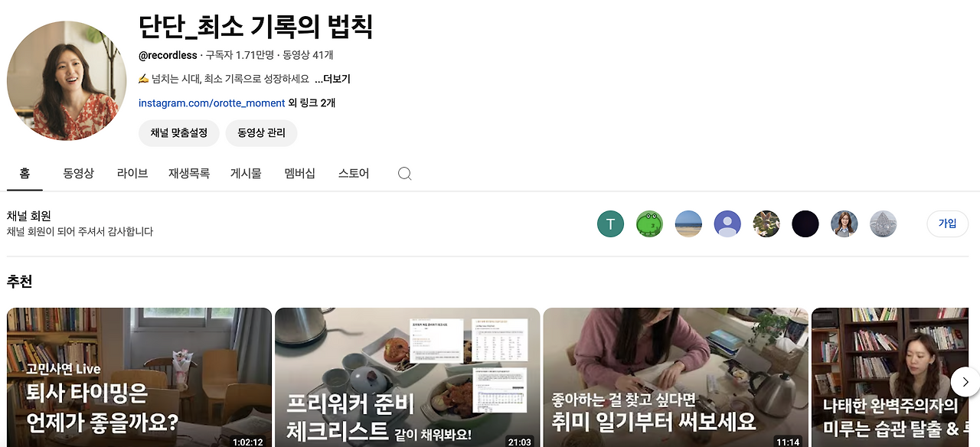Click the channel search magnifier icon

click(x=405, y=174)
